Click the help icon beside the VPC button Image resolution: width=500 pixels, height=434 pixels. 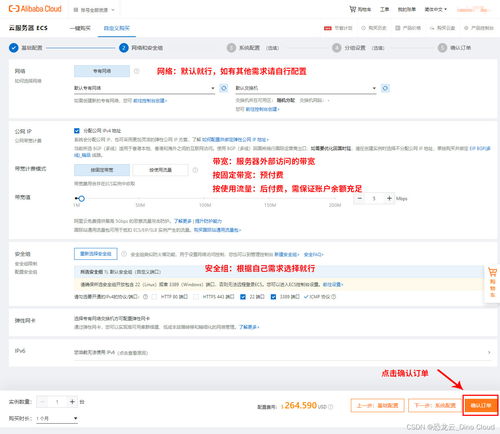(136, 71)
